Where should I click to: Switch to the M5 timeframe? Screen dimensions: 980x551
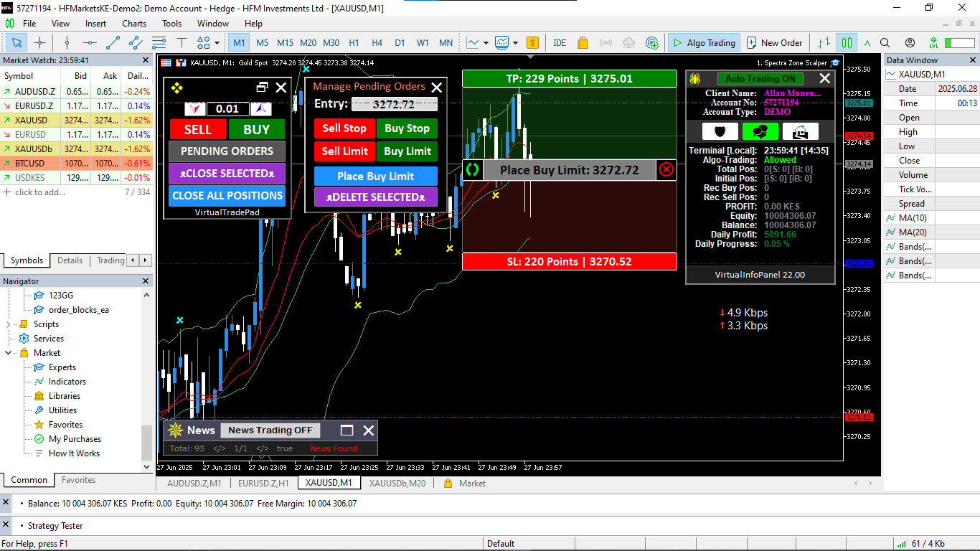tap(263, 42)
